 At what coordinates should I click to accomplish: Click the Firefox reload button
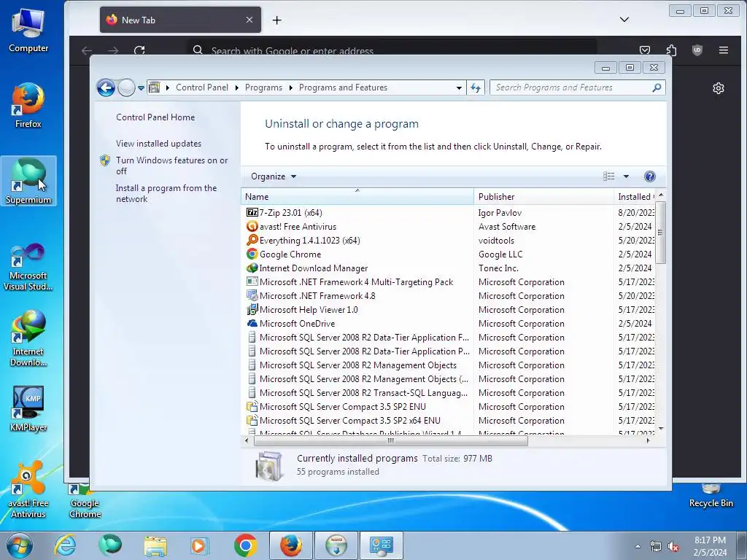139,50
